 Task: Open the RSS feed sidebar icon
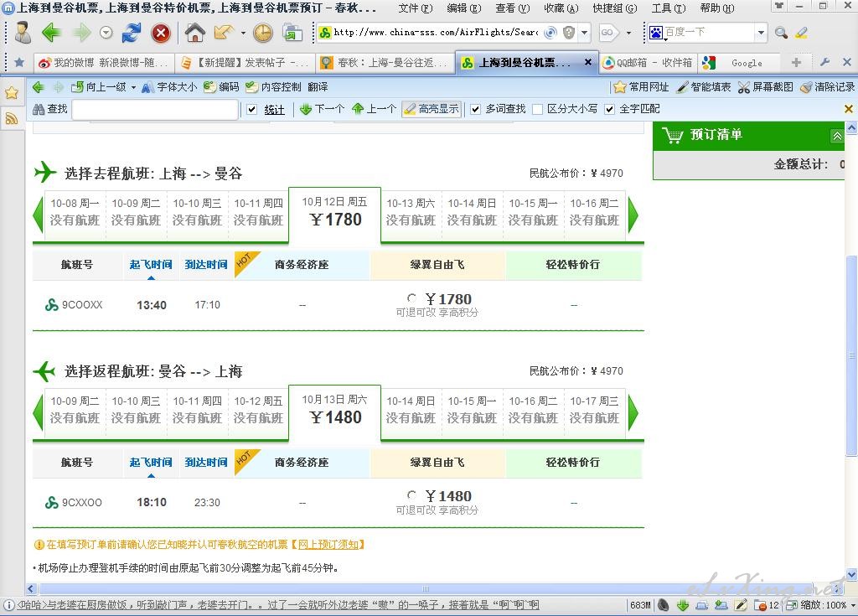(12, 118)
